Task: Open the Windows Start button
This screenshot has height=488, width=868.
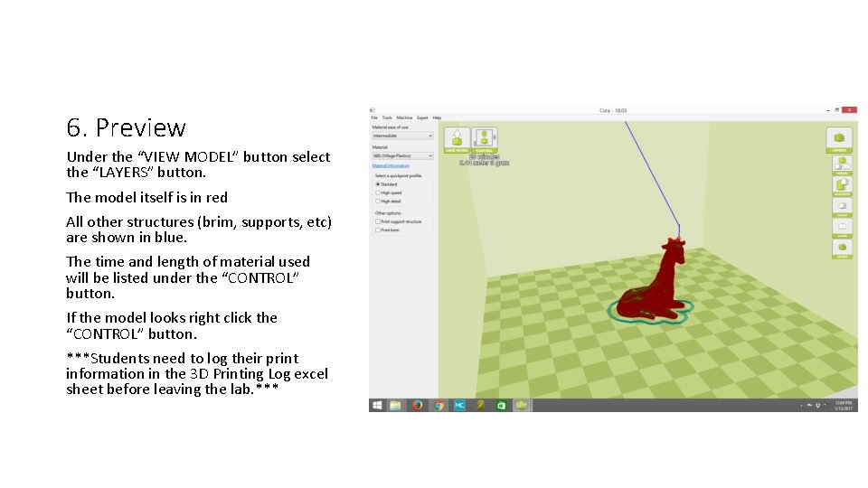Action: click(x=377, y=406)
